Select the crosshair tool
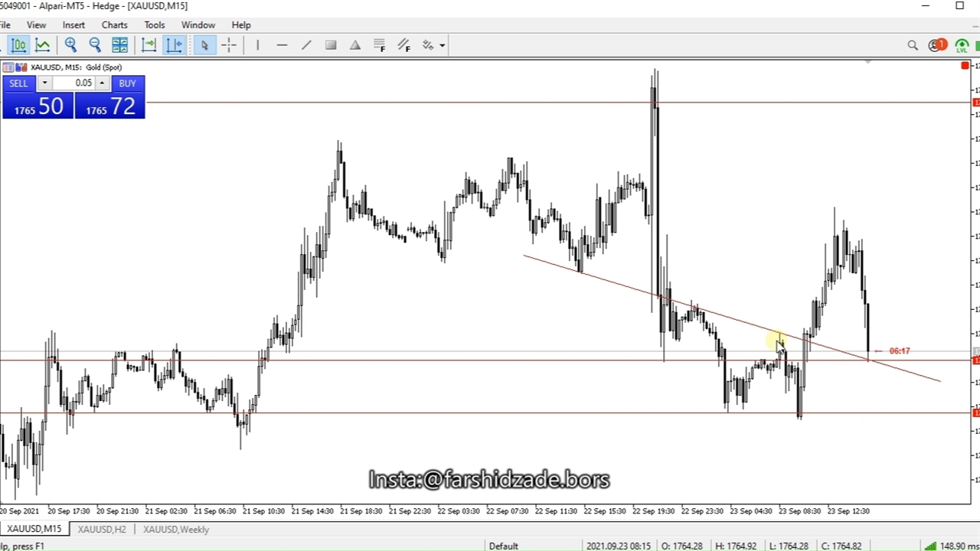The image size is (980, 551). click(229, 45)
